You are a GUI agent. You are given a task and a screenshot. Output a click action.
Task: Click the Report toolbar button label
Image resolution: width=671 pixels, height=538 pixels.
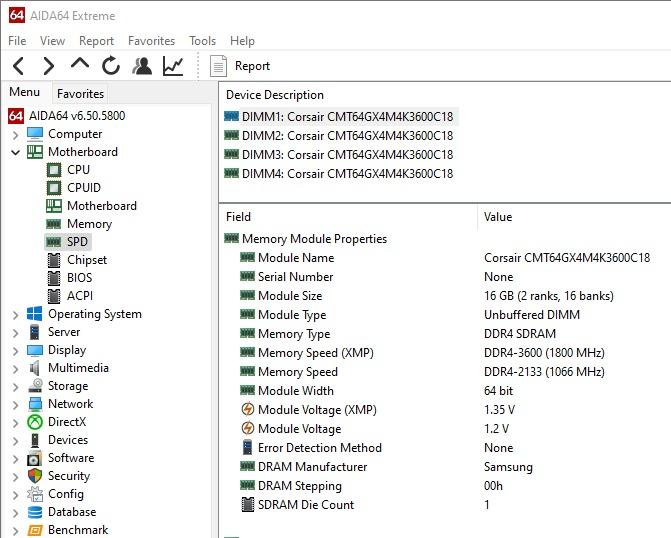point(252,66)
